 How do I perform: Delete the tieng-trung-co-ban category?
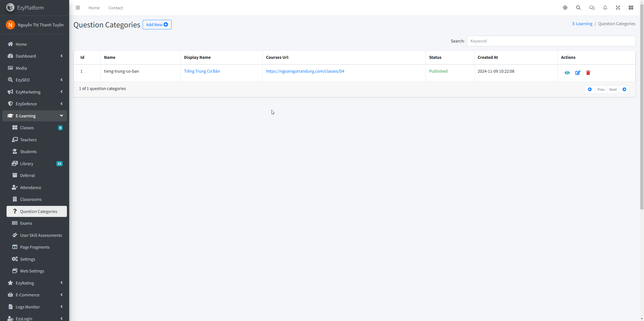tap(588, 73)
